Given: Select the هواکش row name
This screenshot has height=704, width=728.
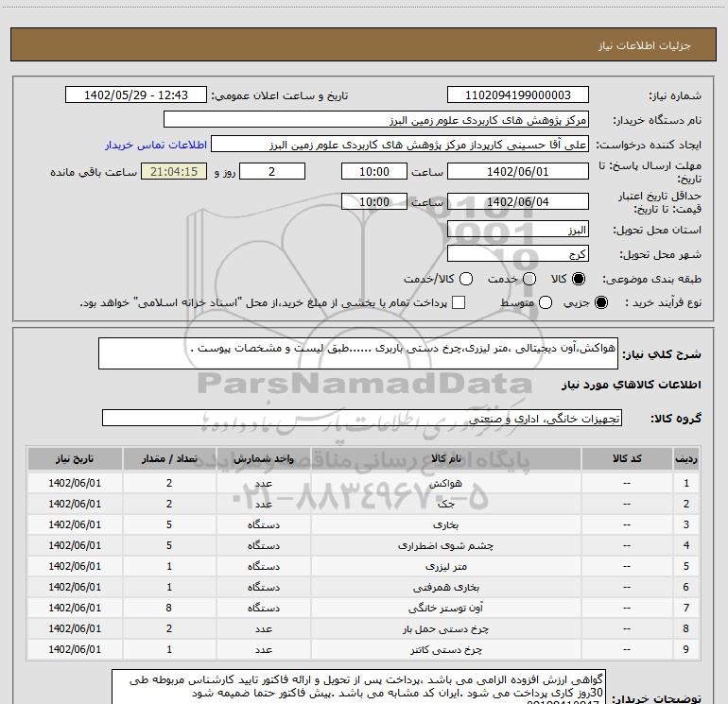Looking at the screenshot, I should pos(445,483).
